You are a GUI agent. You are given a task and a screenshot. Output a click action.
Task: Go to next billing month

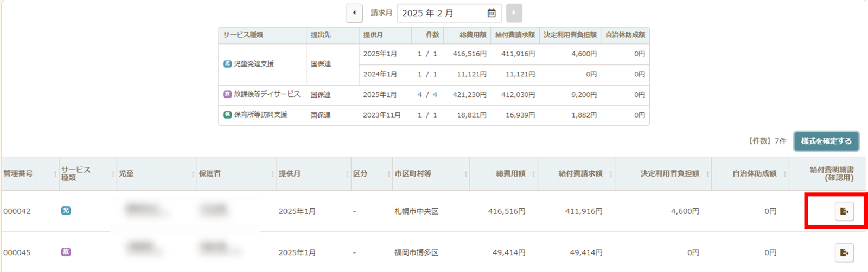pos(514,13)
